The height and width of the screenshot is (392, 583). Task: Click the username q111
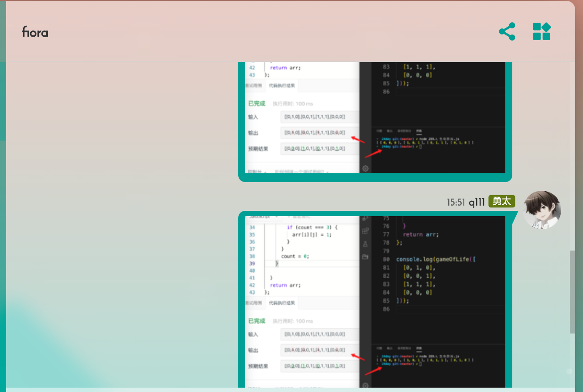point(477,202)
